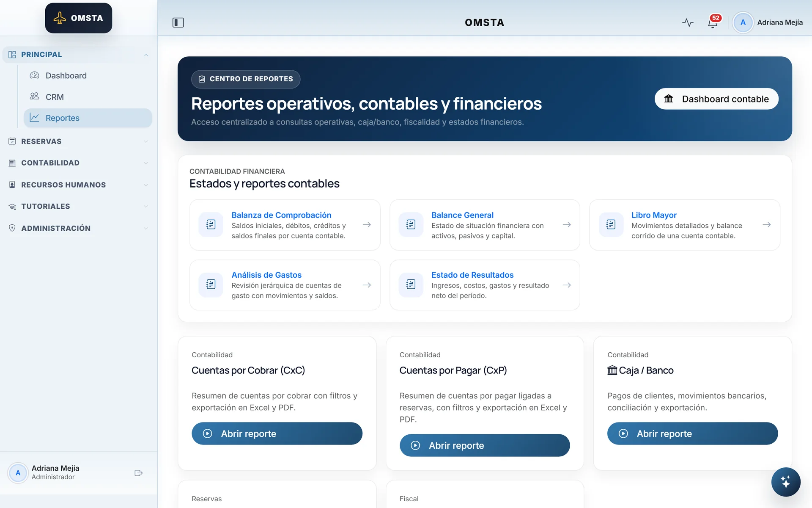Click the logout icon beside Administrador

click(x=139, y=473)
